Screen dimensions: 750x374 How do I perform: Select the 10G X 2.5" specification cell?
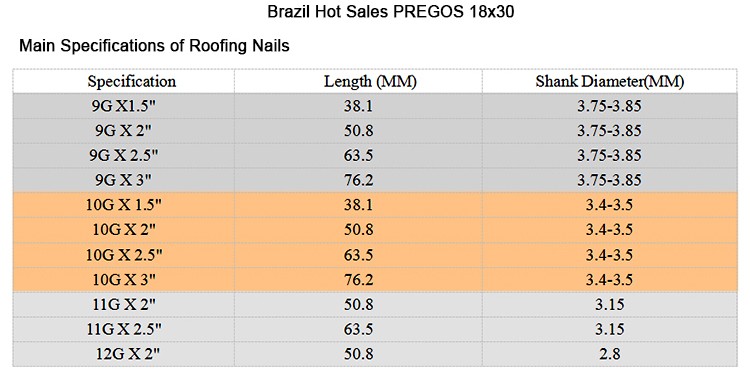124,255
